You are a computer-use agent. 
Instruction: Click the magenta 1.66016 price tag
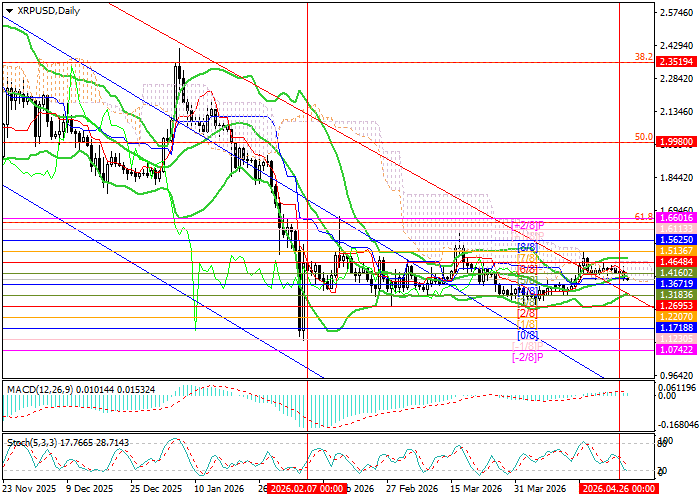point(676,218)
